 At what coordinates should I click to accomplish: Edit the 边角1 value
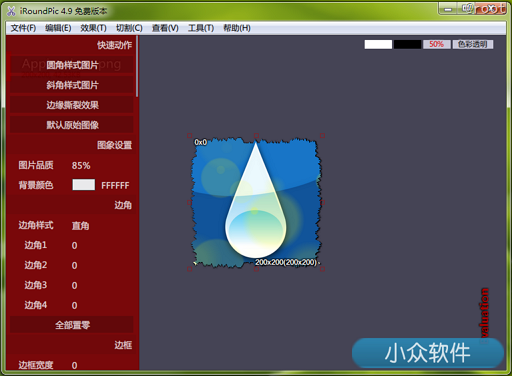[x=74, y=245]
